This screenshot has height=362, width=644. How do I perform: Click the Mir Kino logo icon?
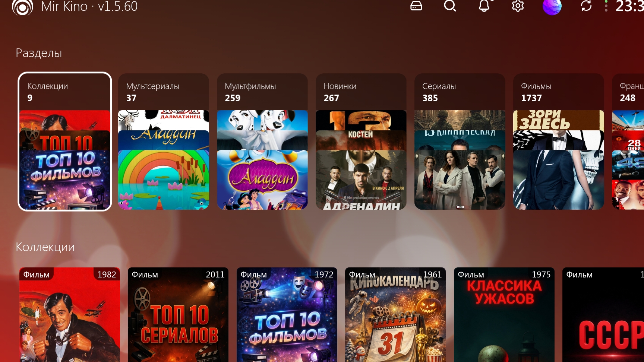(x=22, y=7)
